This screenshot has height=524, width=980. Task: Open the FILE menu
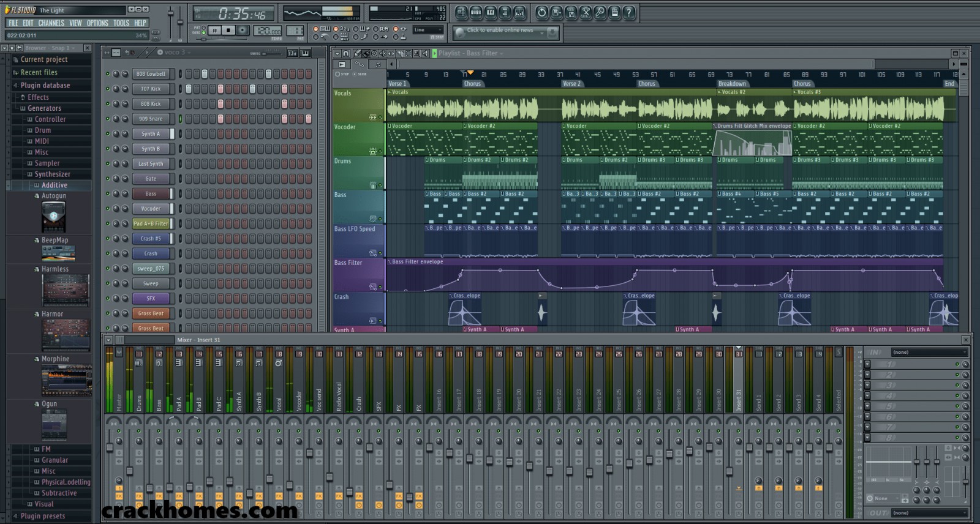[13, 23]
